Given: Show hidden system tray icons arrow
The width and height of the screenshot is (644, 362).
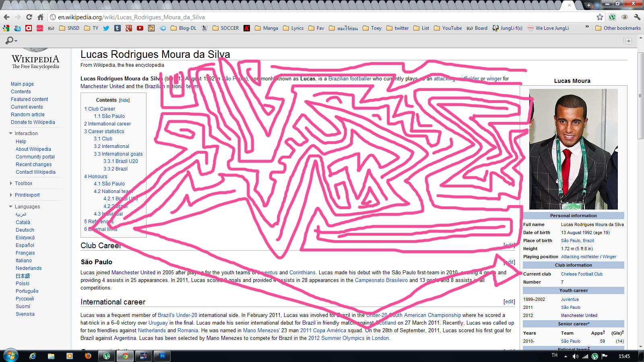Looking at the screenshot, I should pos(566,356).
